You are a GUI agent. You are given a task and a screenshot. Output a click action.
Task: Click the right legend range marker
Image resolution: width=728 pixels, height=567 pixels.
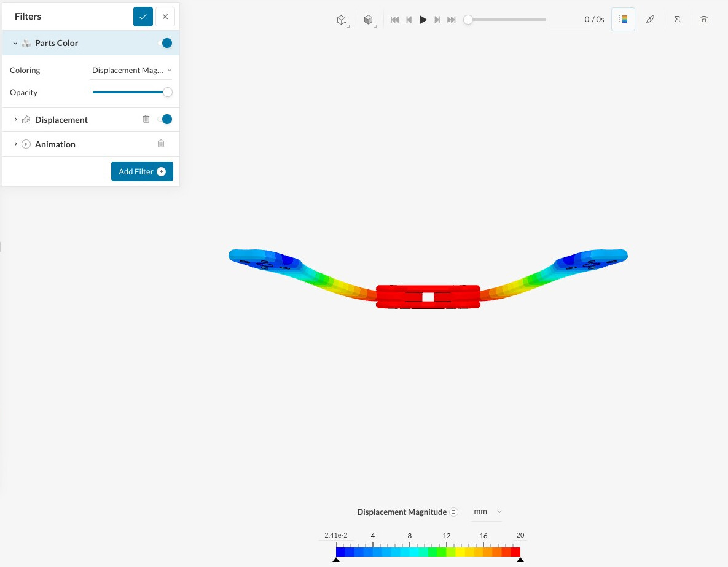pos(520,560)
